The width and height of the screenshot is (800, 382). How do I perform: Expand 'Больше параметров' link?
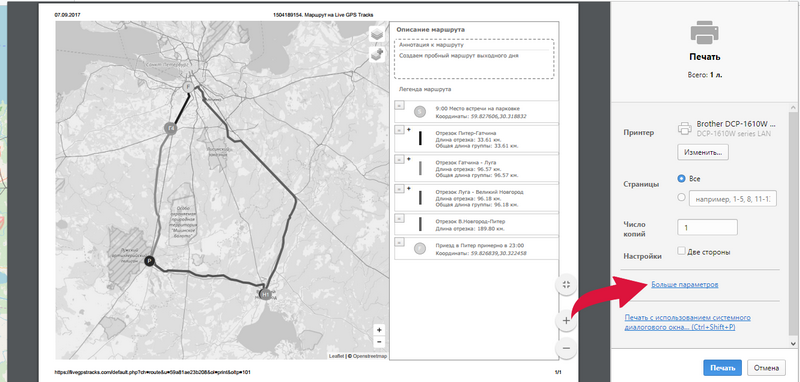685,285
